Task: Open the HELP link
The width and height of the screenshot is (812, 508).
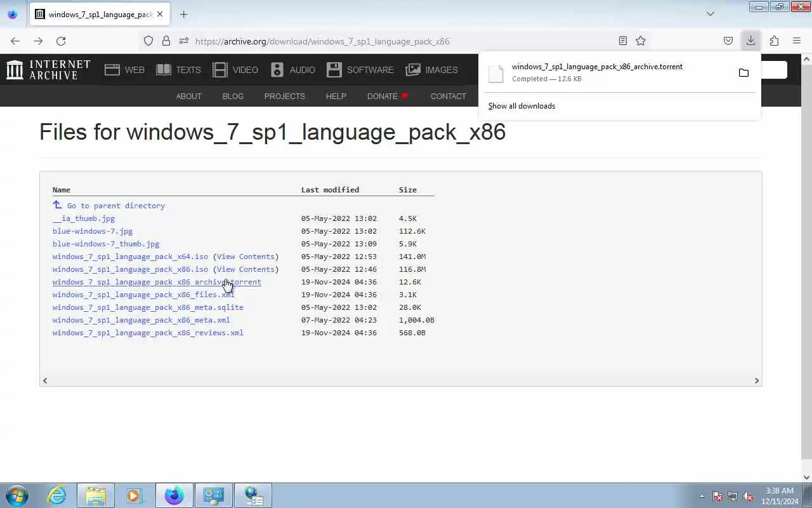Action: [336, 97]
